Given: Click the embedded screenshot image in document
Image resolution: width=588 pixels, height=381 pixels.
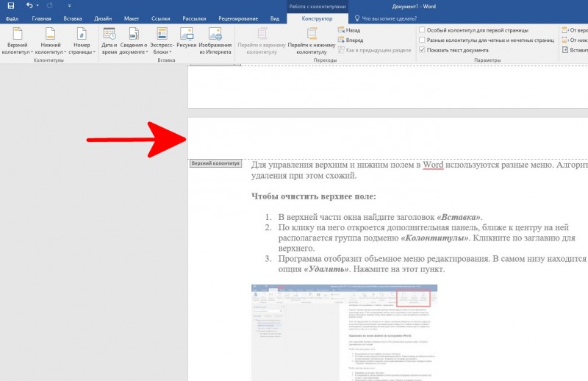Looking at the screenshot, I should tap(344, 332).
